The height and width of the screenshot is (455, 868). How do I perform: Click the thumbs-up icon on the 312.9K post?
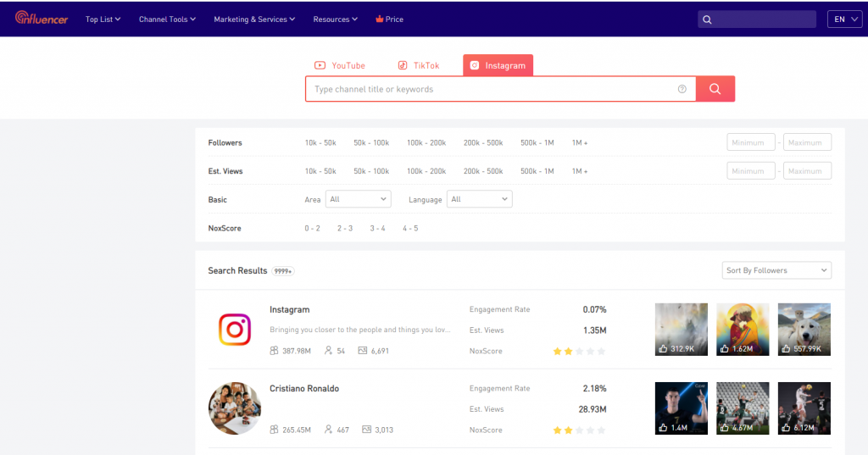click(663, 349)
